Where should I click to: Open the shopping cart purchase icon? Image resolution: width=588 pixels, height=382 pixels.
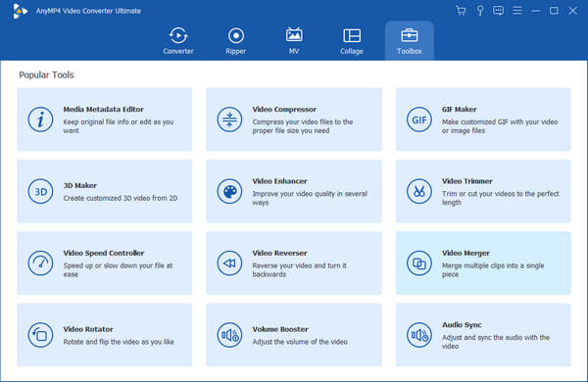(461, 11)
